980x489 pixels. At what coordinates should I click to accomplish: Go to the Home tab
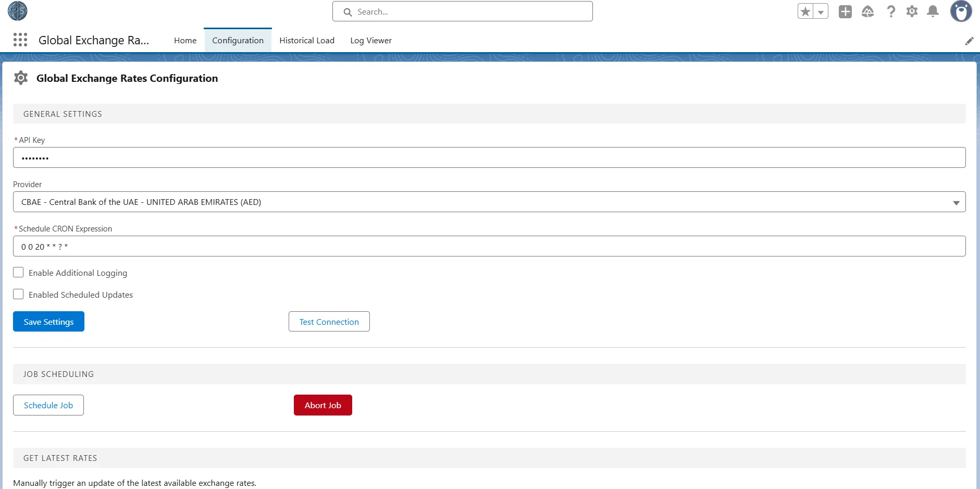(185, 41)
